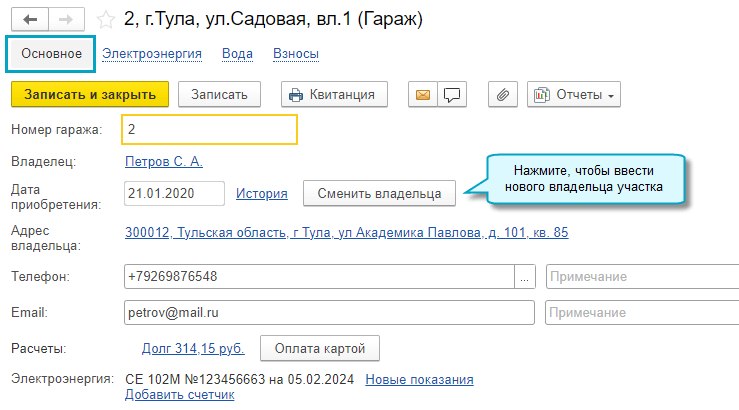Click the back navigation arrow
739x410 pixels.
(28, 19)
